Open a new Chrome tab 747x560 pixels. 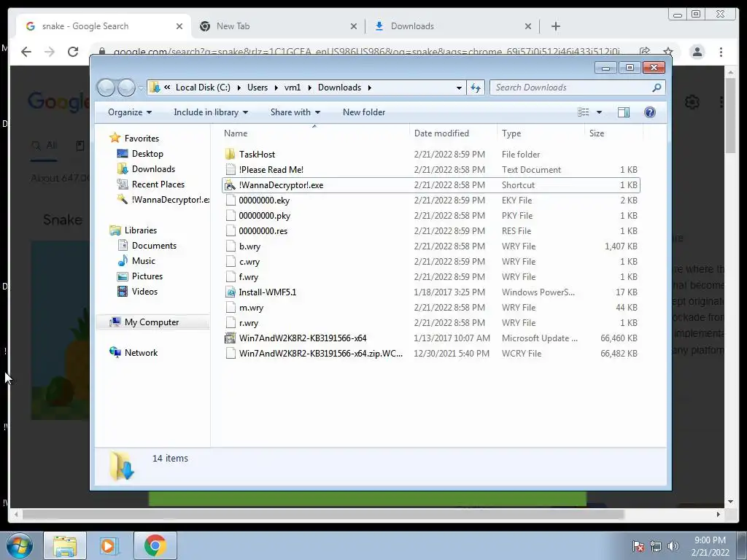555,27
